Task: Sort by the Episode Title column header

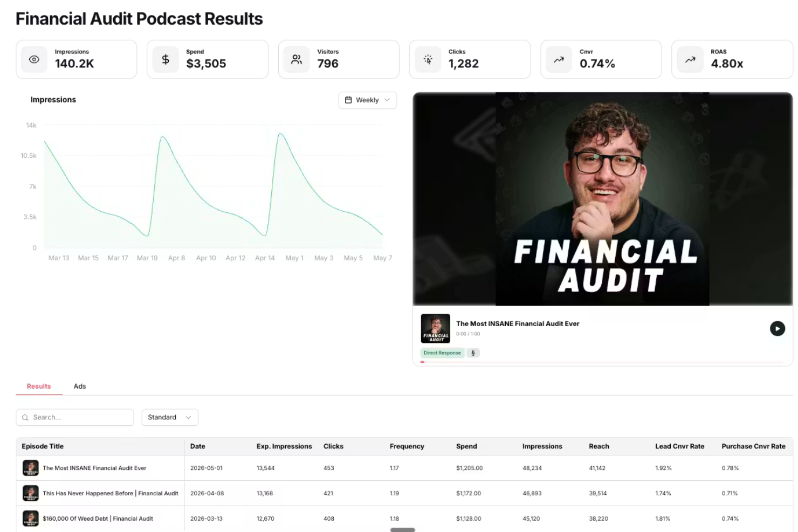Action: pos(43,446)
